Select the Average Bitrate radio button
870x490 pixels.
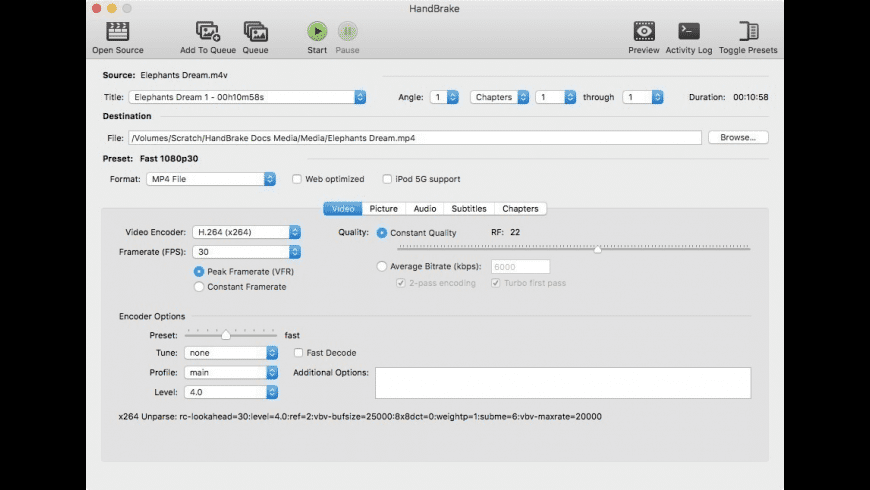click(x=381, y=266)
